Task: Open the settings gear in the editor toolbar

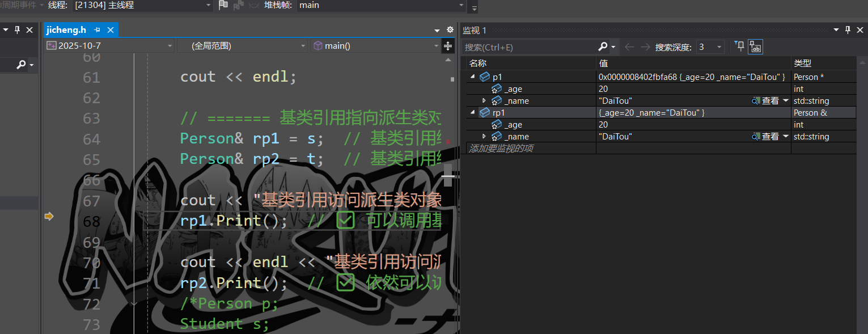Action: point(450,29)
